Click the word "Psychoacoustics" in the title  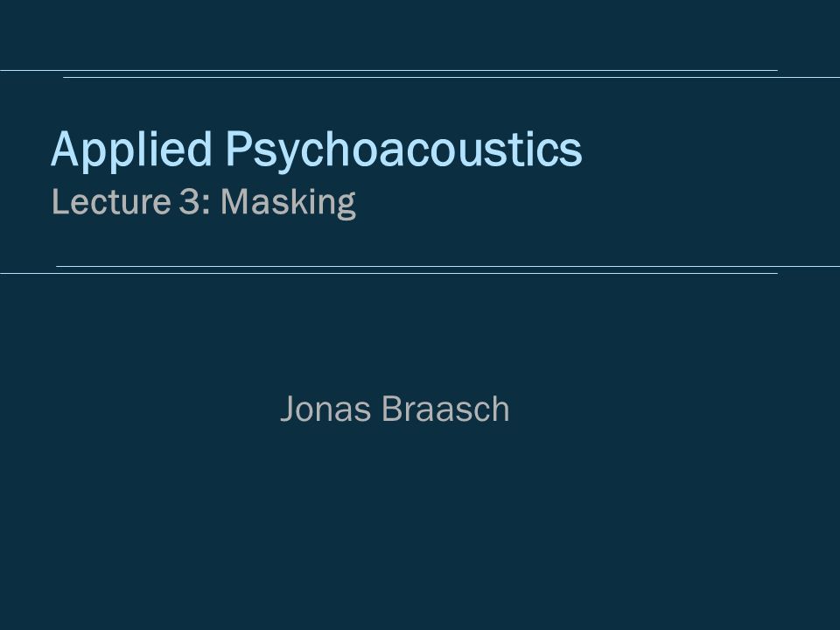pyautogui.click(x=404, y=150)
